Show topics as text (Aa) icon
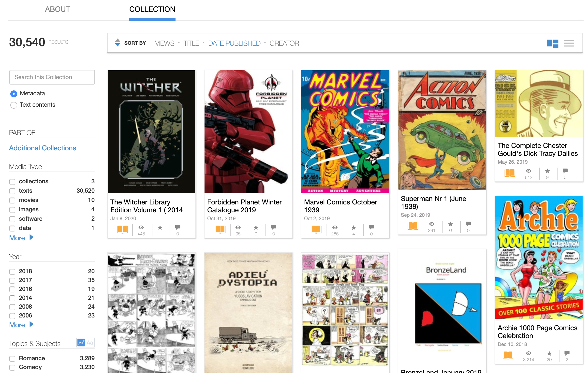The image size is (588, 373). pos(90,343)
